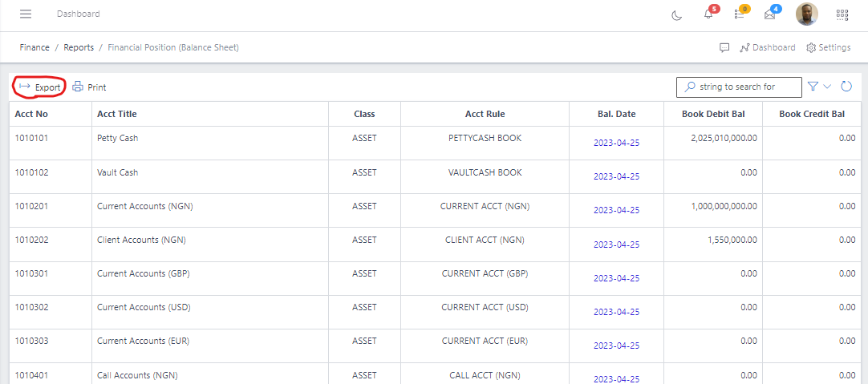Click the filter funnel icon
Viewport: 868px width, 384px height.
(813, 87)
